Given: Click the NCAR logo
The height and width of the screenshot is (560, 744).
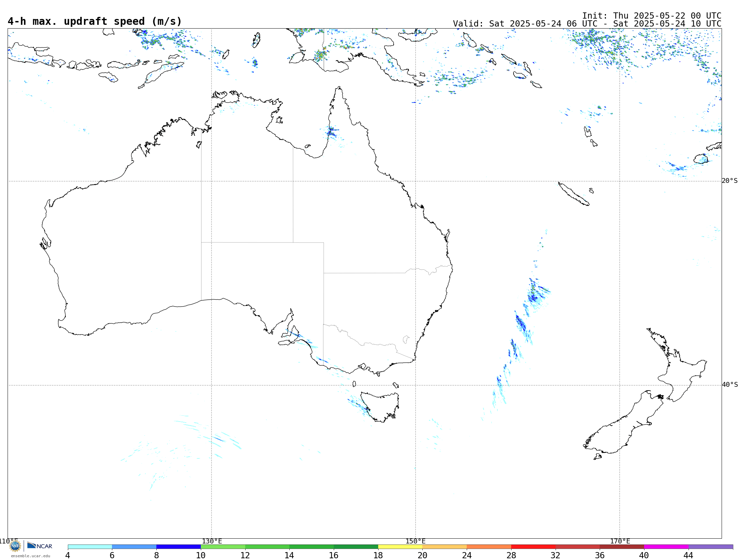Looking at the screenshot, I should coord(40,546).
